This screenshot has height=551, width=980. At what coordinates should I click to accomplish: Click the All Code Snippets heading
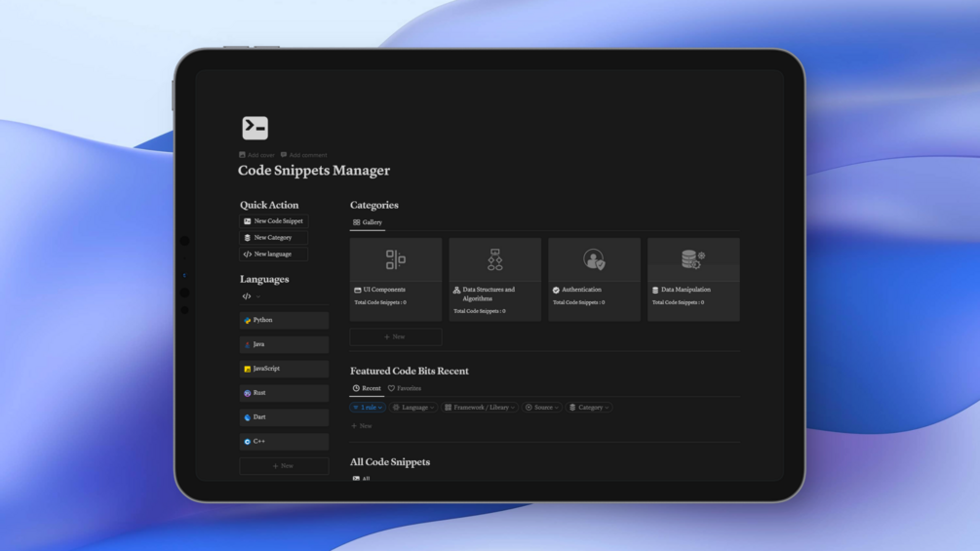(390, 462)
